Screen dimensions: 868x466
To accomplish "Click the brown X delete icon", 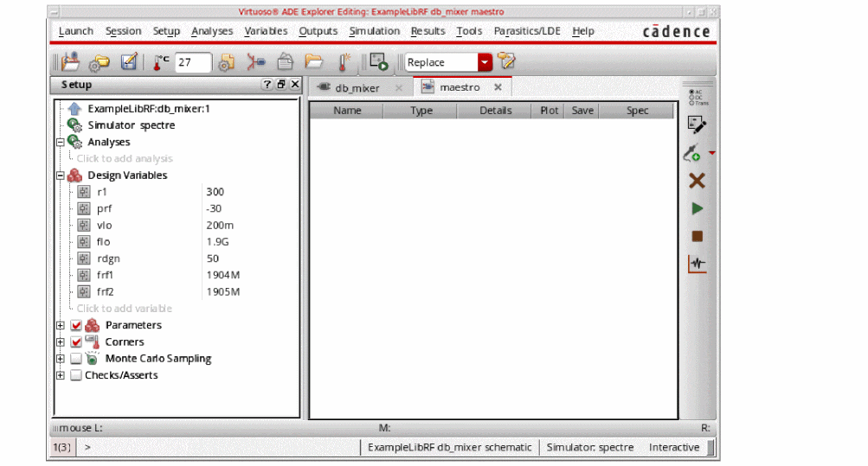I will point(697,181).
